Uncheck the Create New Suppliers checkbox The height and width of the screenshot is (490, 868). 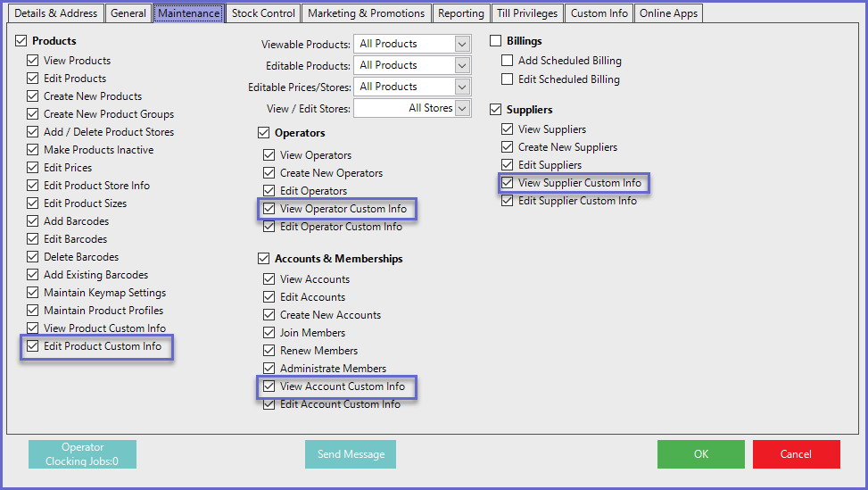508,147
